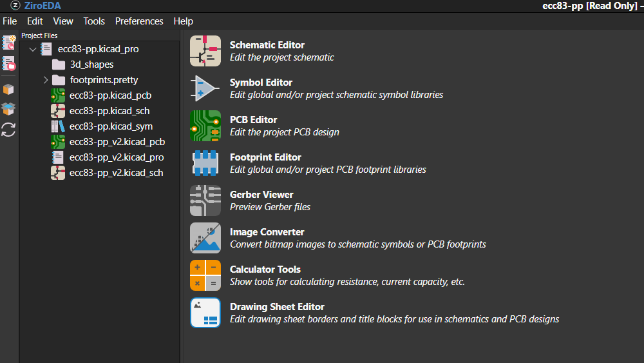Click the Symbol Editor title text
644x363 pixels.
point(261,83)
